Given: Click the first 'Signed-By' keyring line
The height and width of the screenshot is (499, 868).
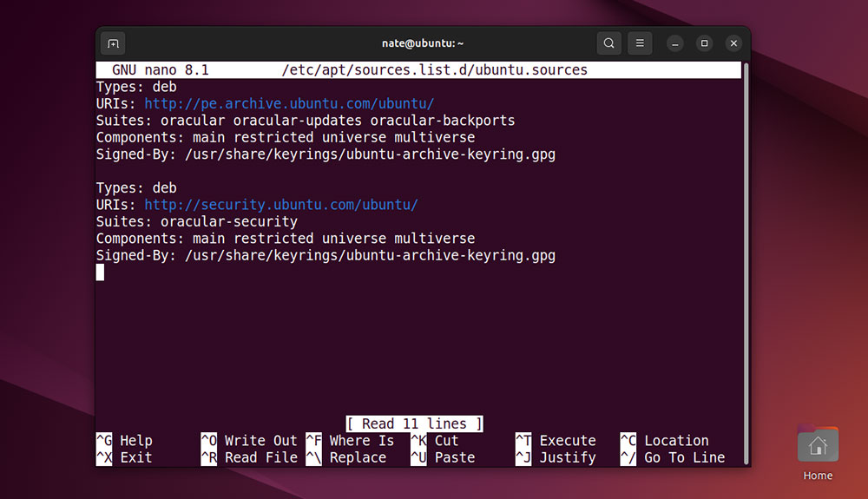Looking at the screenshot, I should coord(325,154).
